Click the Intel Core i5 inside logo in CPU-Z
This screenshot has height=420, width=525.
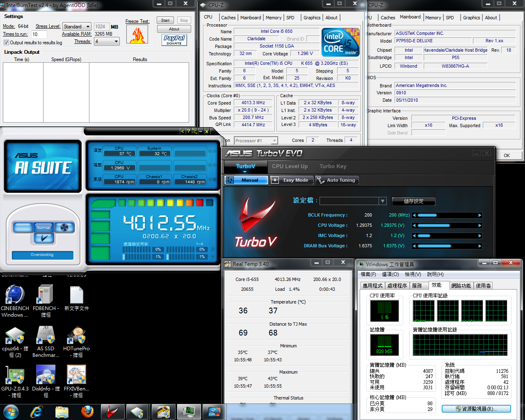click(340, 42)
